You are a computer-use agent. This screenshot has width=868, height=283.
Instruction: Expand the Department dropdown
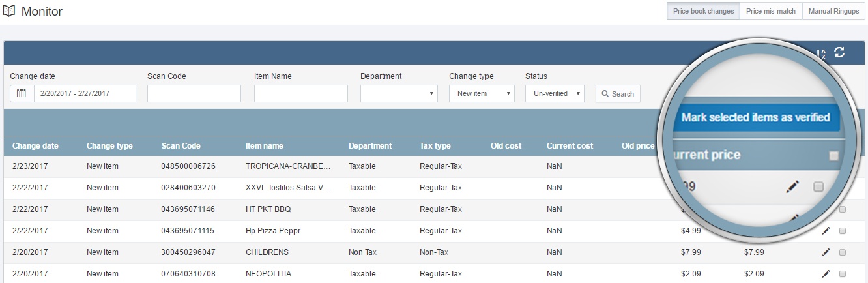399,93
